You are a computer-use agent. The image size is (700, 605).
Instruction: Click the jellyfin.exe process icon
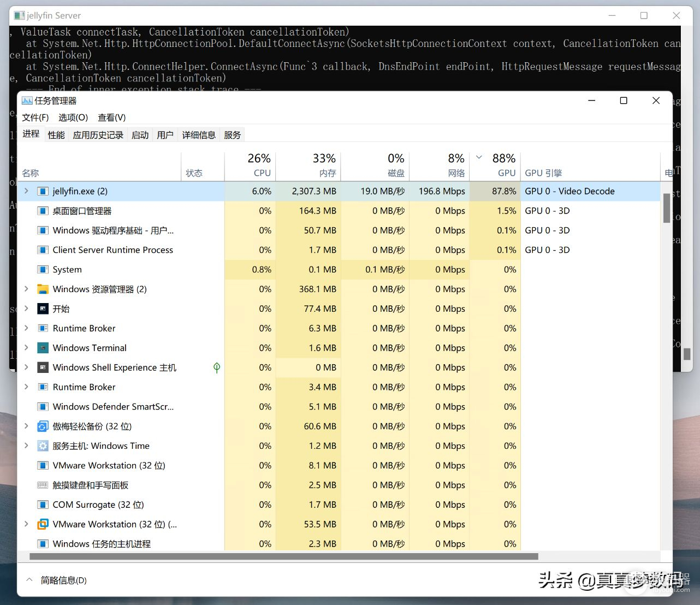(x=43, y=191)
